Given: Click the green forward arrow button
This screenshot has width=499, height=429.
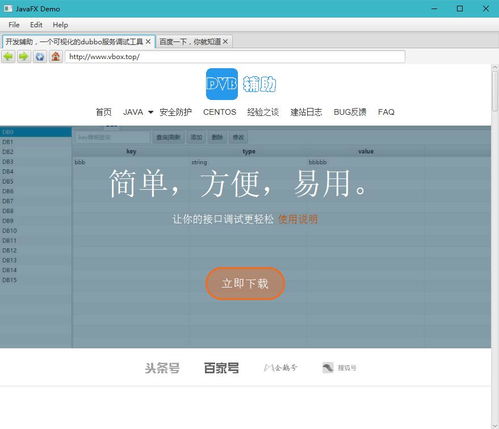Looking at the screenshot, I should pos(24,57).
